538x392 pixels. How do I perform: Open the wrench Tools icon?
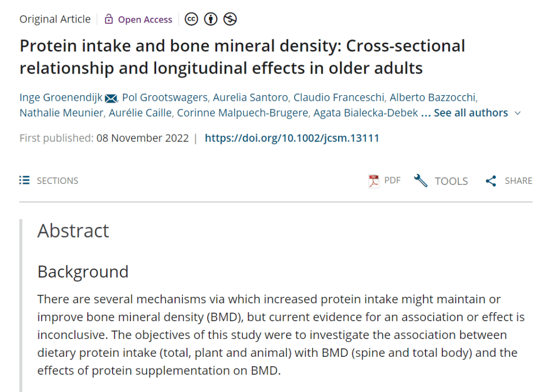coord(421,181)
